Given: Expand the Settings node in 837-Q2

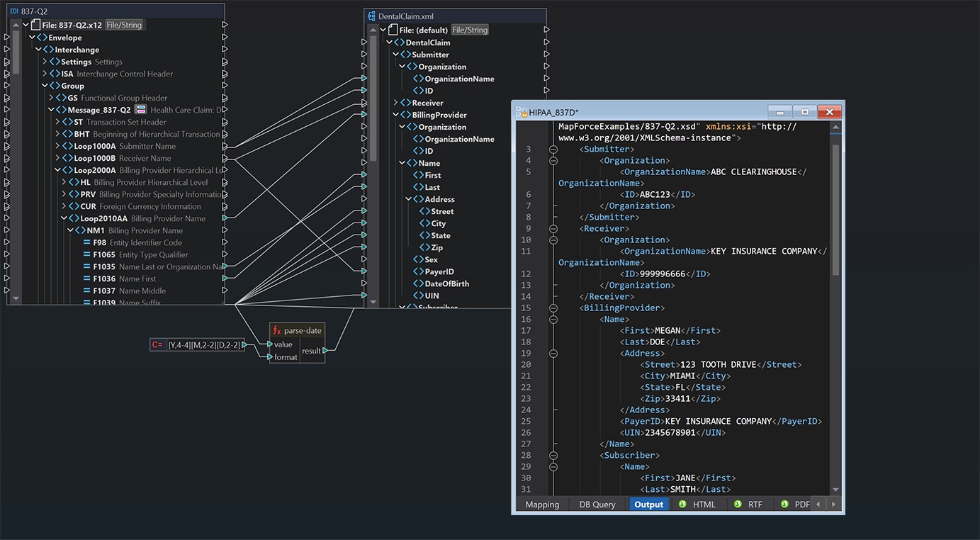Looking at the screenshot, I should [45, 62].
